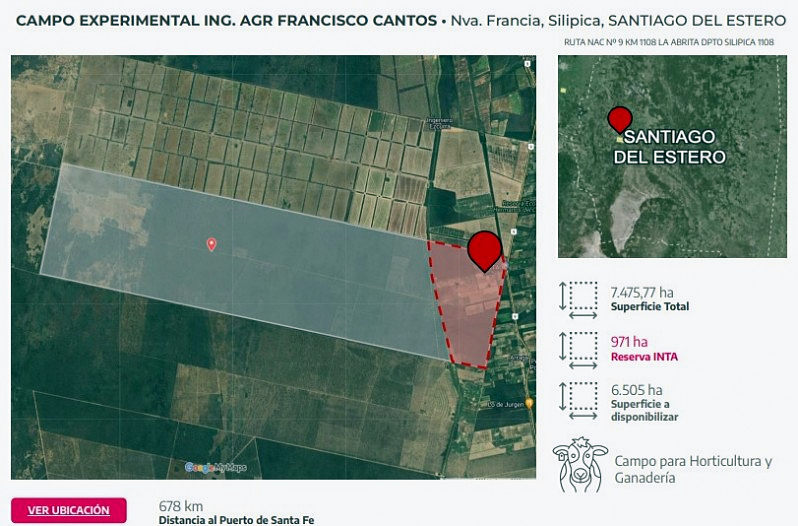Click the Ruta Nac Nº 9 address text
This screenshot has width=798, height=526.
pyautogui.click(x=669, y=42)
